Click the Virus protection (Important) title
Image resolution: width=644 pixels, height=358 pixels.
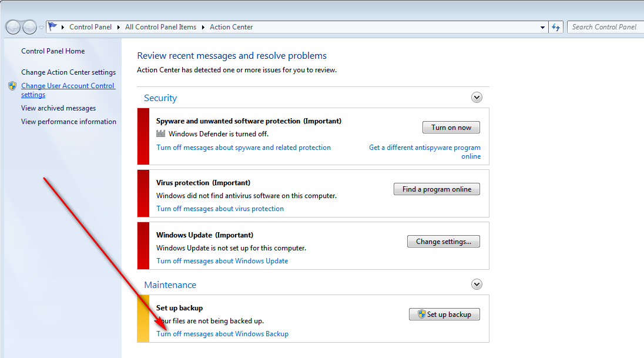click(203, 182)
